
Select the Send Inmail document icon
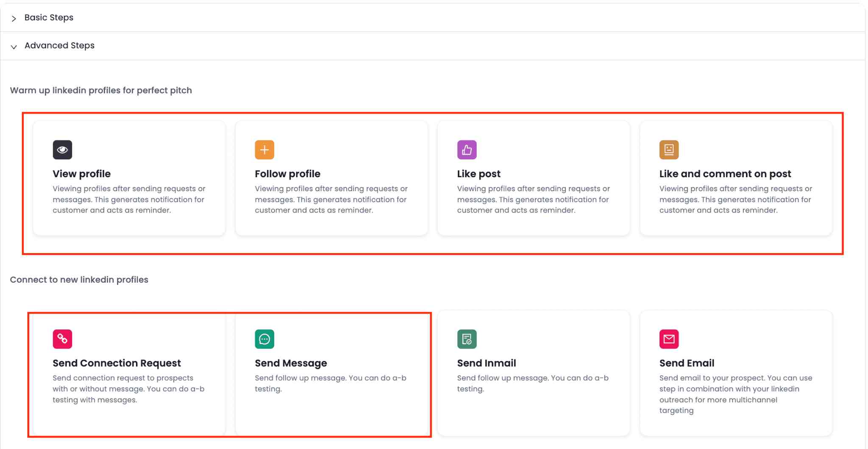[x=466, y=338]
